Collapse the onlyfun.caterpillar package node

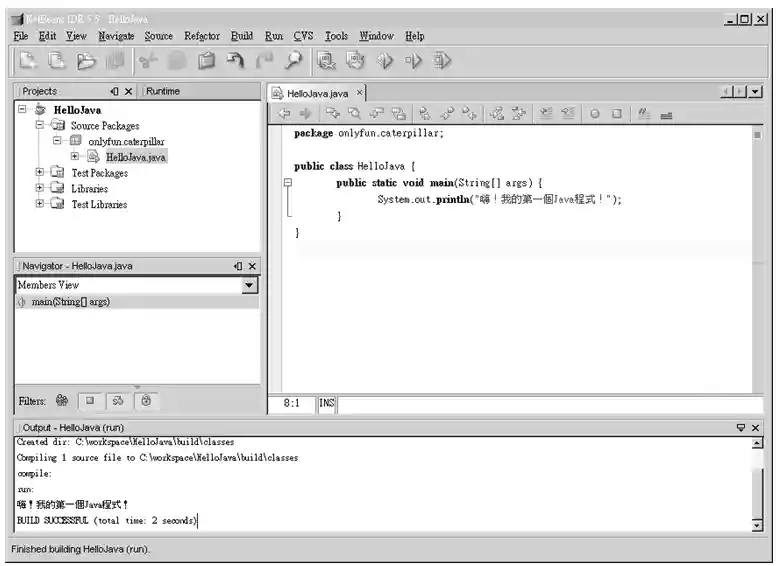point(57,141)
